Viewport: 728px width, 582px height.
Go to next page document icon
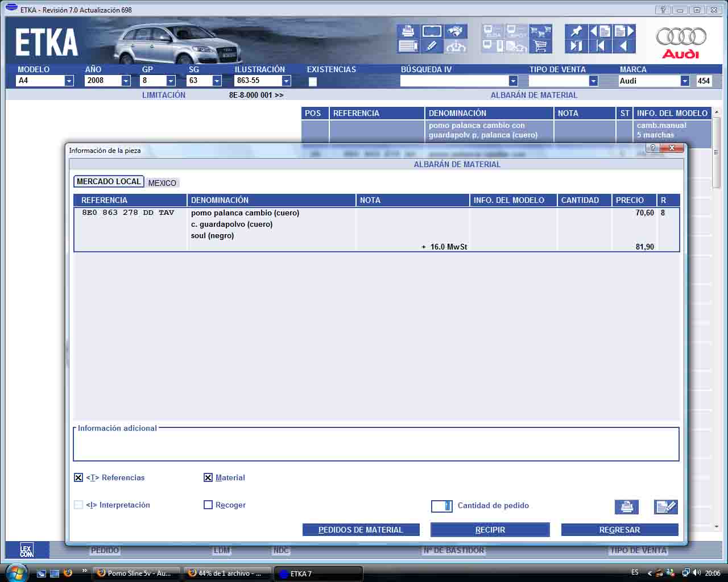tap(624, 31)
